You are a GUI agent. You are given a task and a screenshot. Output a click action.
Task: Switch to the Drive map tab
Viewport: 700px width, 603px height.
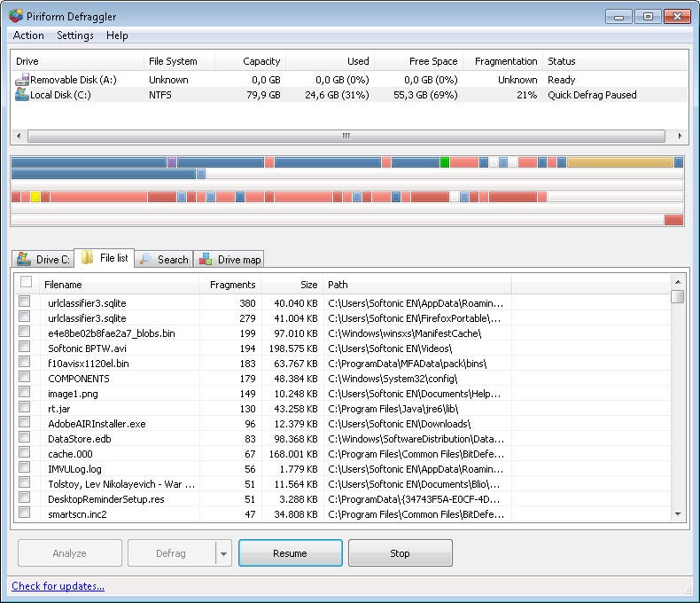click(229, 260)
